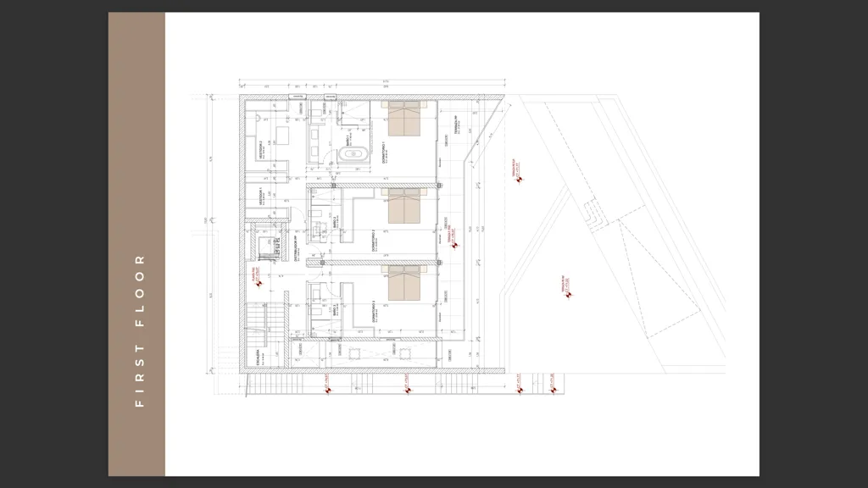The image size is (868, 488).
Task: Click the Vestidor 1 room label
Action: 261,197
